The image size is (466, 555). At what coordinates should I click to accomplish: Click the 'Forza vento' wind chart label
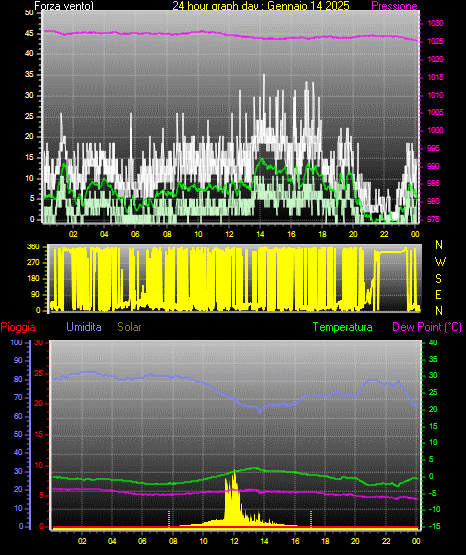[64, 6]
